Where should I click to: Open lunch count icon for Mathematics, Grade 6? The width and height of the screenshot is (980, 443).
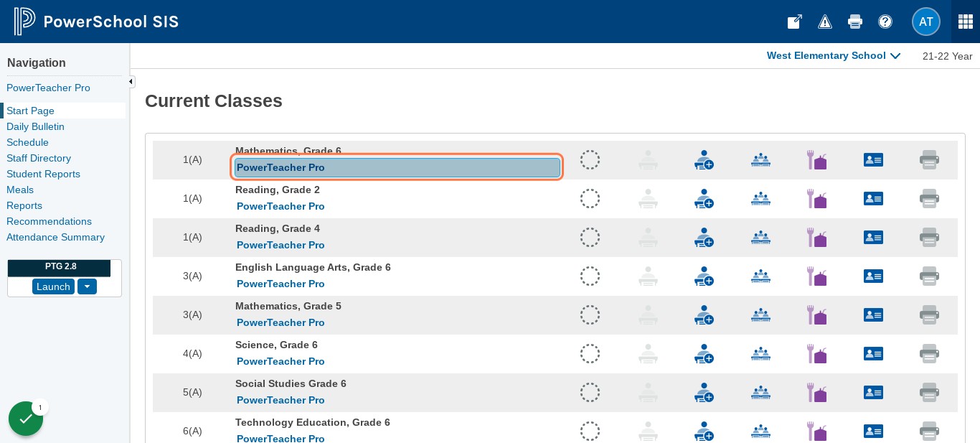point(816,160)
